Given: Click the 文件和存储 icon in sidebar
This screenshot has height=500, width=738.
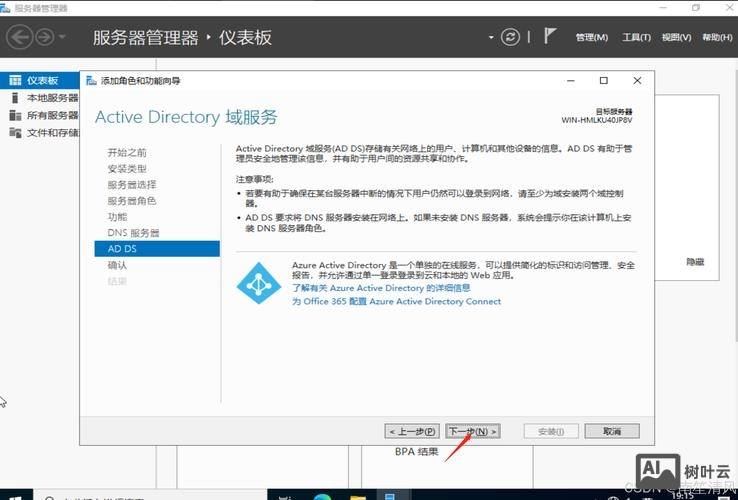Looking at the screenshot, I should coord(15,133).
